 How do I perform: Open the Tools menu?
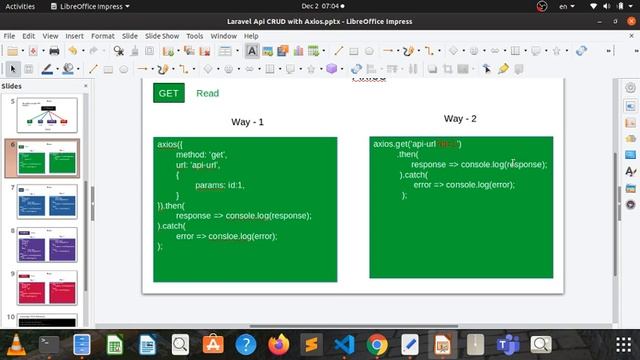(195, 36)
